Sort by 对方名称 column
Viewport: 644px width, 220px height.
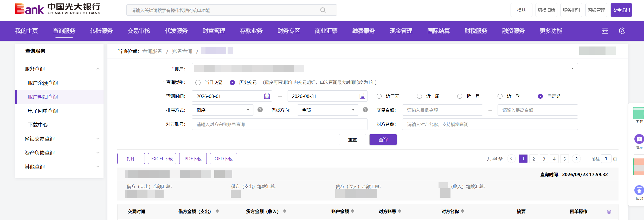click(x=462, y=211)
